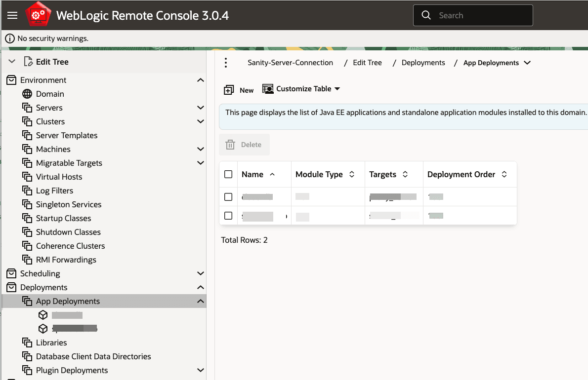Image resolution: width=588 pixels, height=380 pixels.
Task: Open the App Deployments breadcrumb dropdown
Action: pyautogui.click(x=527, y=63)
